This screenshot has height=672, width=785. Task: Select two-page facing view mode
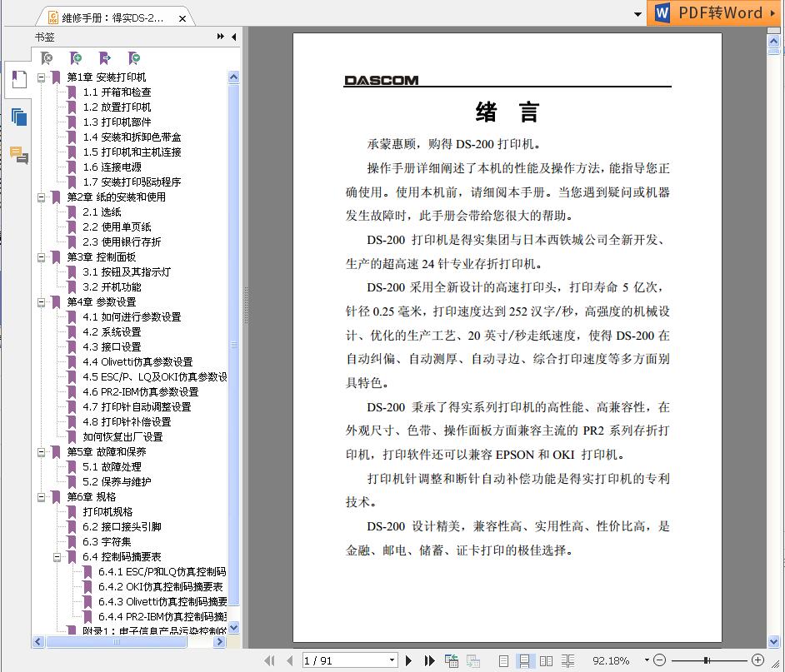(546, 660)
